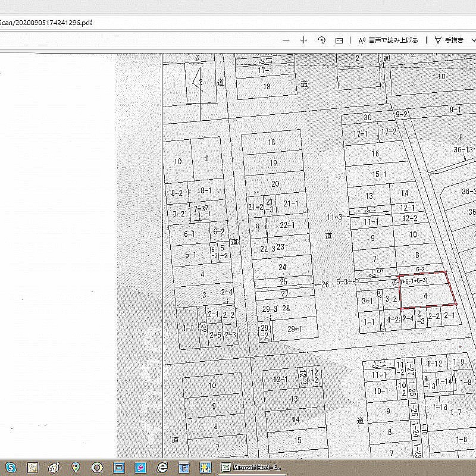Zoom out using the minus button
The width and height of the screenshot is (476, 476).
(286, 40)
